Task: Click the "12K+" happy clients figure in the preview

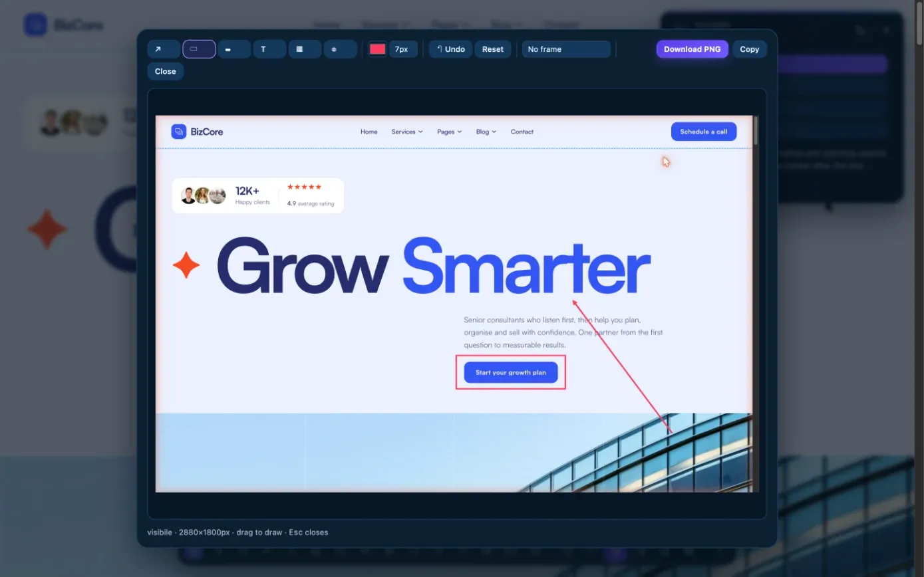Action: [247, 191]
